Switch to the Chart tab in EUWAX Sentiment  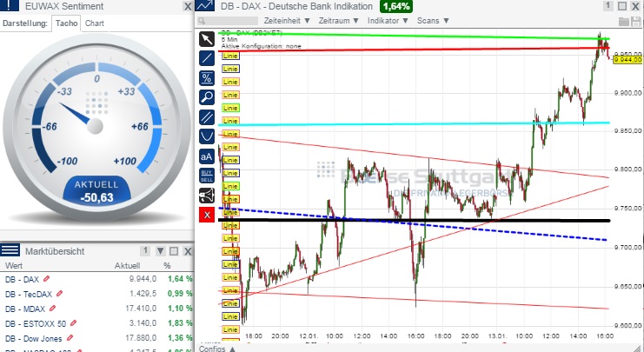(x=95, y=23)
